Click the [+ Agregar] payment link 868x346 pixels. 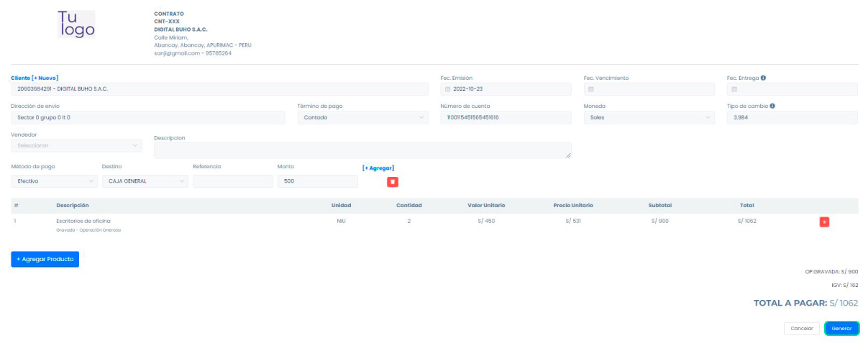[x=378, y=168]
